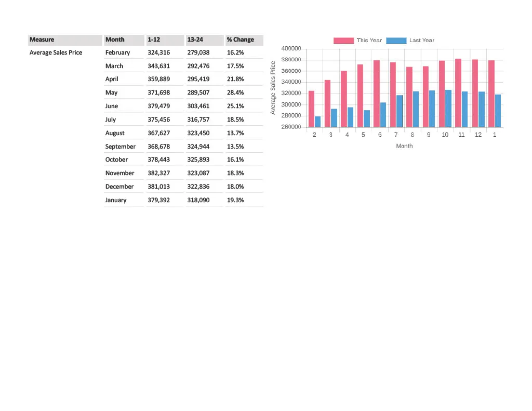Click the Month x-axis title under chart
532x411 pixels.
click(x=404, y=146)
